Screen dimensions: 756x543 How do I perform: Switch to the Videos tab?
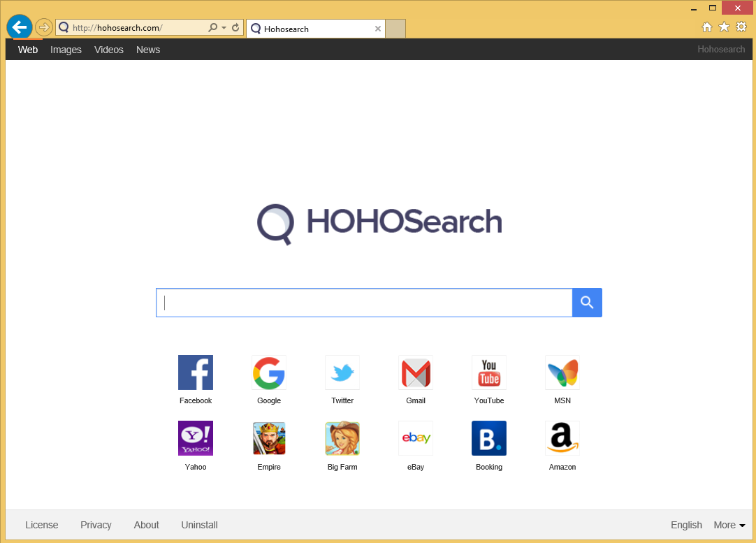coord(109,50)
